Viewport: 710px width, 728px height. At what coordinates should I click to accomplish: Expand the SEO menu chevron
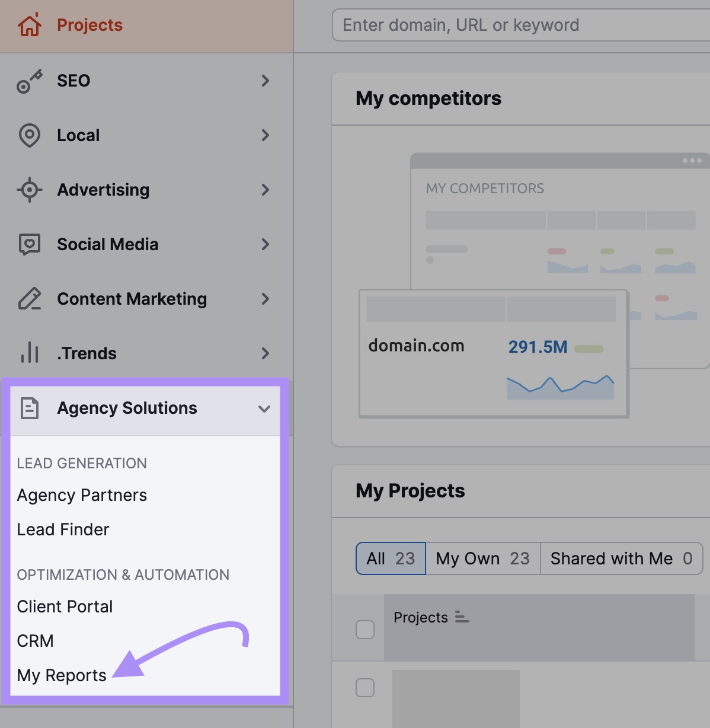tap(265, 81)
